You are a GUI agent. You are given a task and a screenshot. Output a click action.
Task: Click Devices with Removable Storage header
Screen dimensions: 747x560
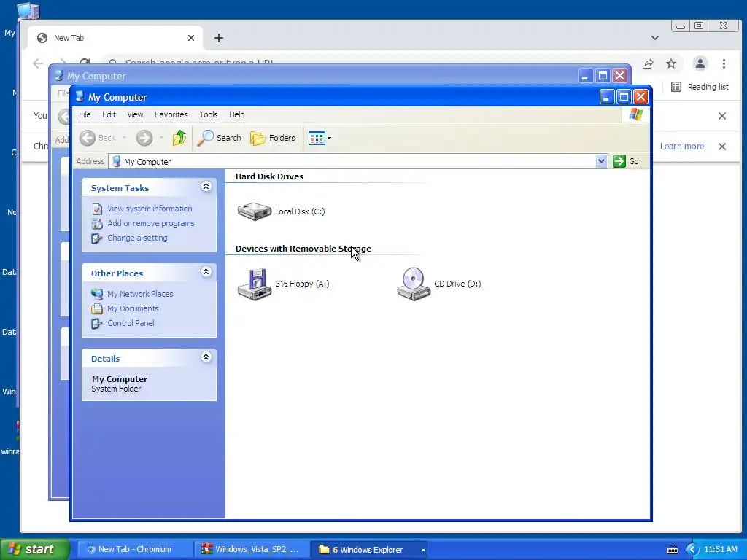[303, 249]
